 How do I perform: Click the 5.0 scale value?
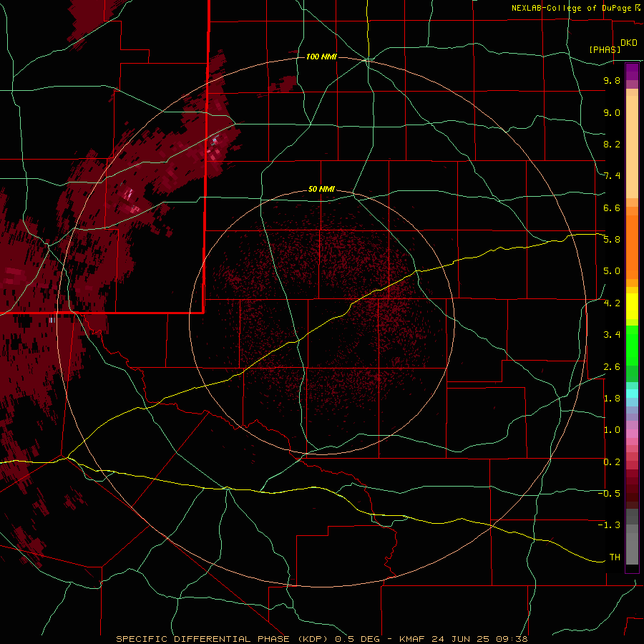(x=612, y=271)
